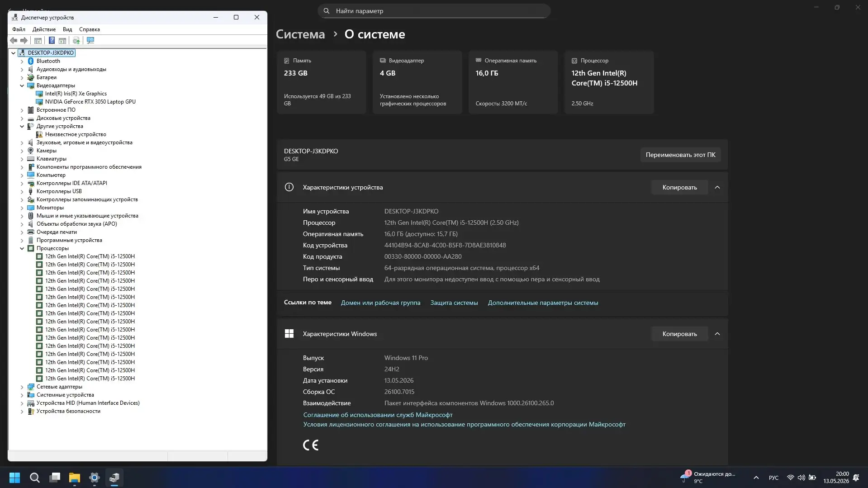This screenshot has height=488, width=868.
Task: Open the Действие menu
Action: pyautogui.click(x=44, y=29)
